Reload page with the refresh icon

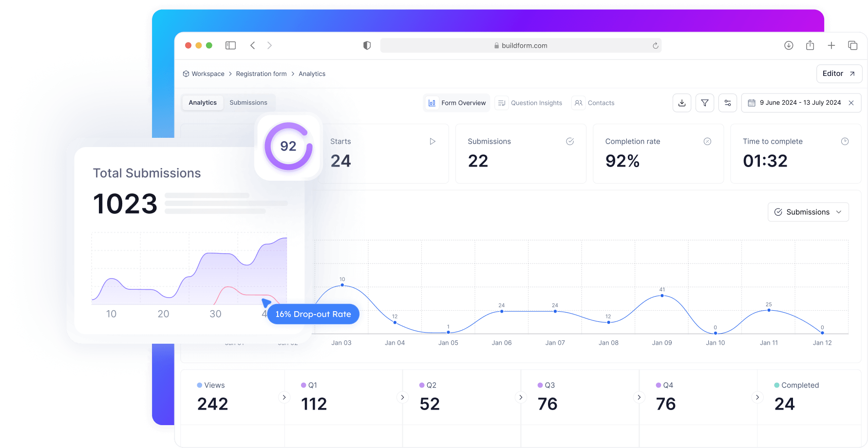coord(655,46)
